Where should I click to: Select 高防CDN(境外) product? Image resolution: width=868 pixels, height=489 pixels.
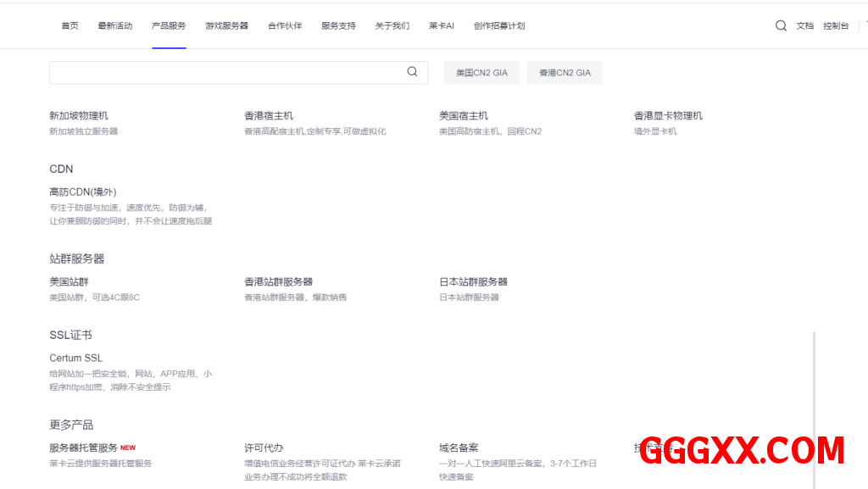pos(83,192)
